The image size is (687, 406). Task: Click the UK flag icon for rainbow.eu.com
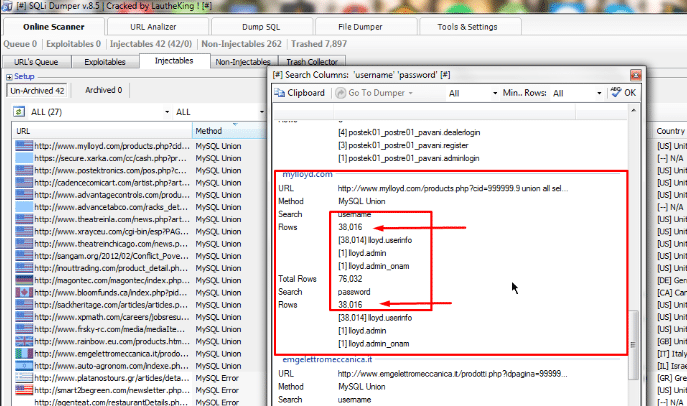pyautogui.click(x=24, y=341)
